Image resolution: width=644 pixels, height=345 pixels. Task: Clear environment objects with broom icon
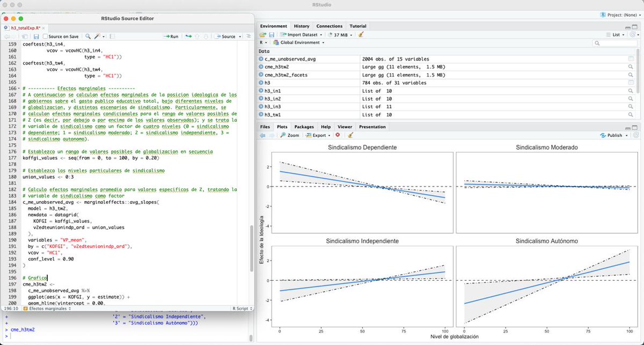(x=361, y=34)
